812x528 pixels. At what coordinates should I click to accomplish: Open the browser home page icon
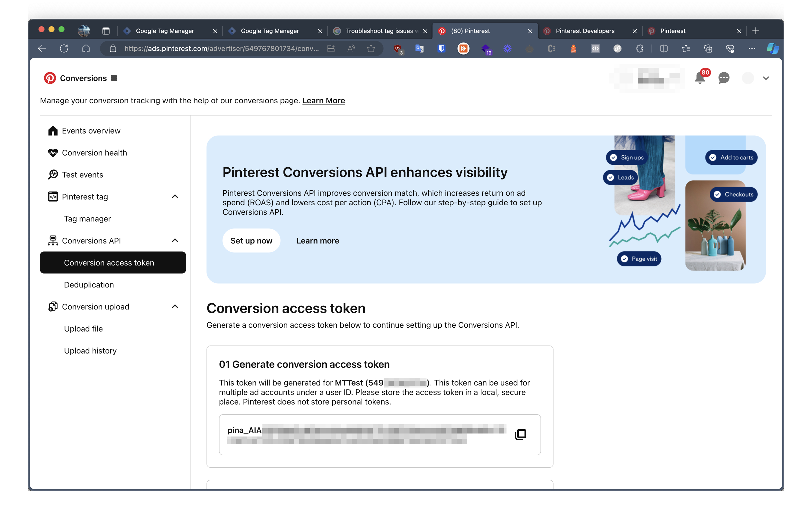coord(86,49)
